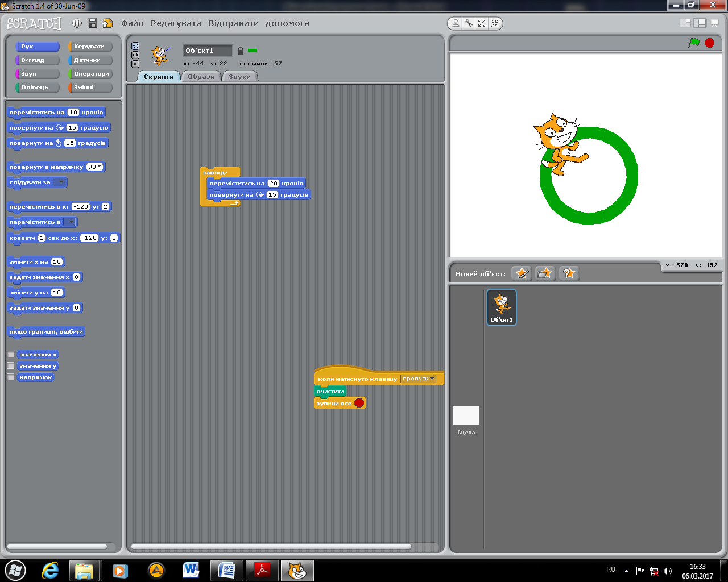Open Adobe Reader from the taskbar
This screenshot has height=582, width=728.
262,571
